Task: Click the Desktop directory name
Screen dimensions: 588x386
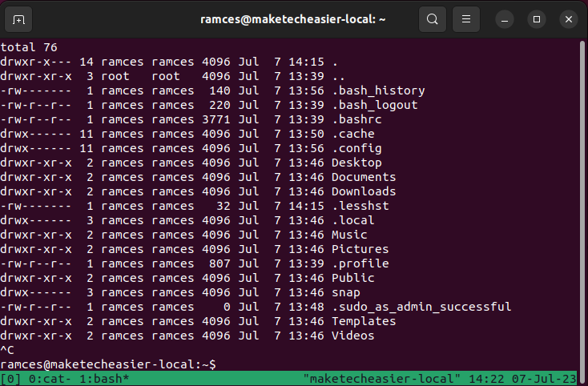Action: (x=356, y=163)
